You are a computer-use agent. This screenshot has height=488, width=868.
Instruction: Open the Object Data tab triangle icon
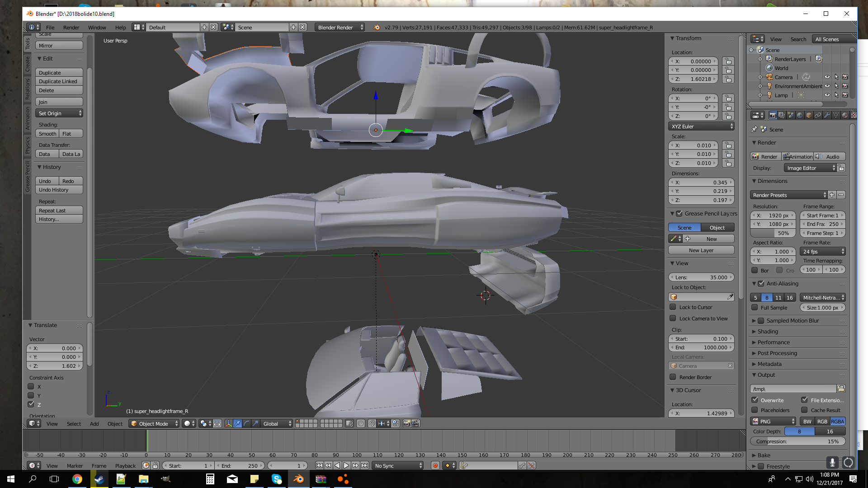pos(836,116)
